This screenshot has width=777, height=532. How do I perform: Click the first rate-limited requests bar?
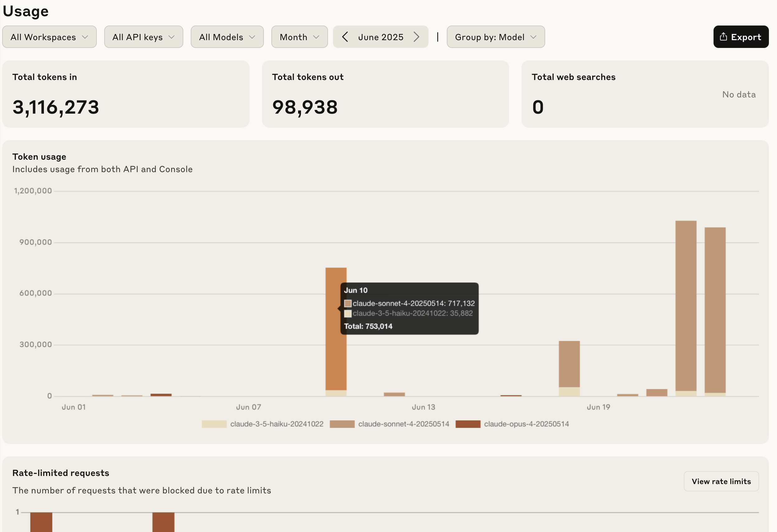pyautogui.click(x=41, y=522)
